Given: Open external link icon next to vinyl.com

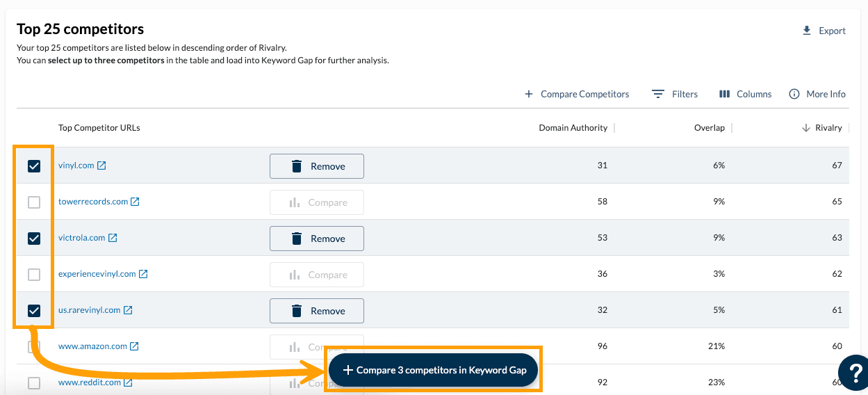Looking at the screenshot, I should click(101, 166).
